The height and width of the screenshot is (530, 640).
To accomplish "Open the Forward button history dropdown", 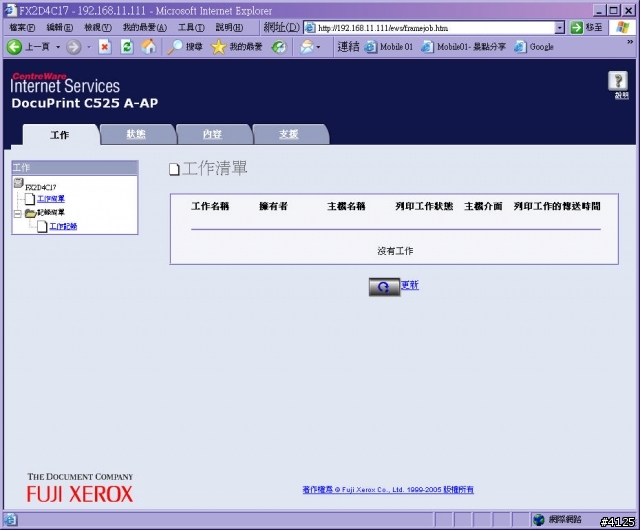I will [89, 47].
